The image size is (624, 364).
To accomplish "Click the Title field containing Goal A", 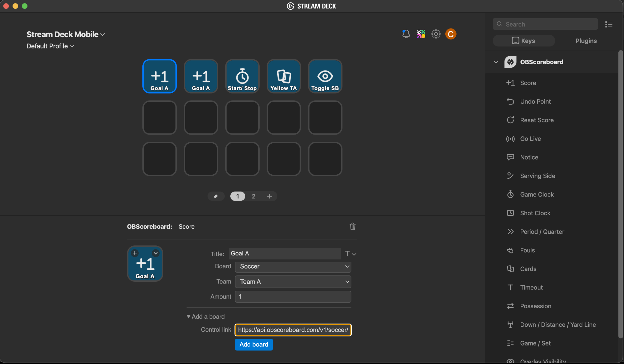I will coord(285,253).
